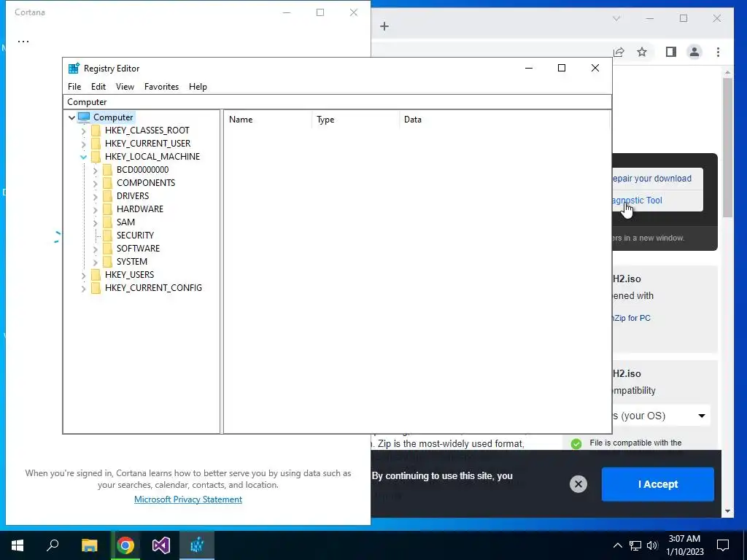Click the registry address bar field
This screenshot has height=560, width=747.
point(337,102)
